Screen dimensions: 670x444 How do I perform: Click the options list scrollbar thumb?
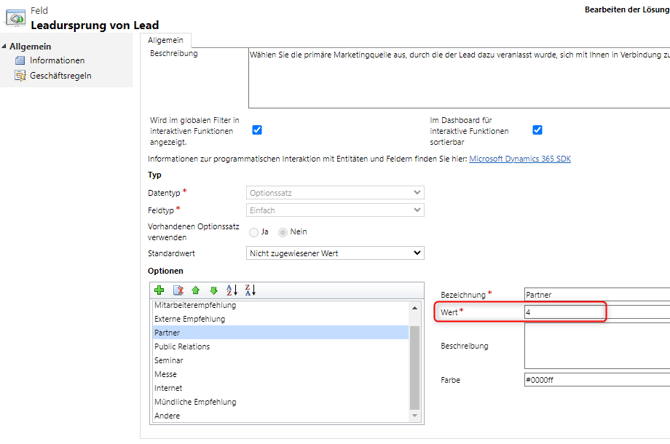[414, 368]
